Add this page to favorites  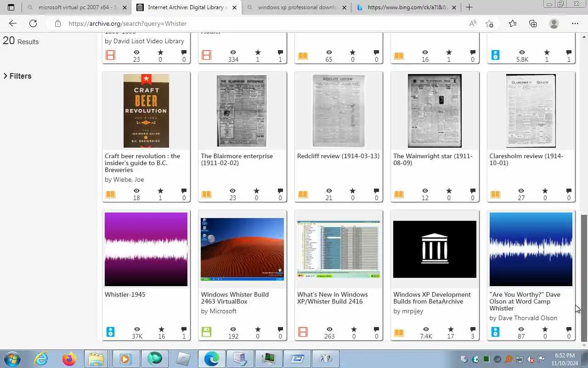pos(490,23)
